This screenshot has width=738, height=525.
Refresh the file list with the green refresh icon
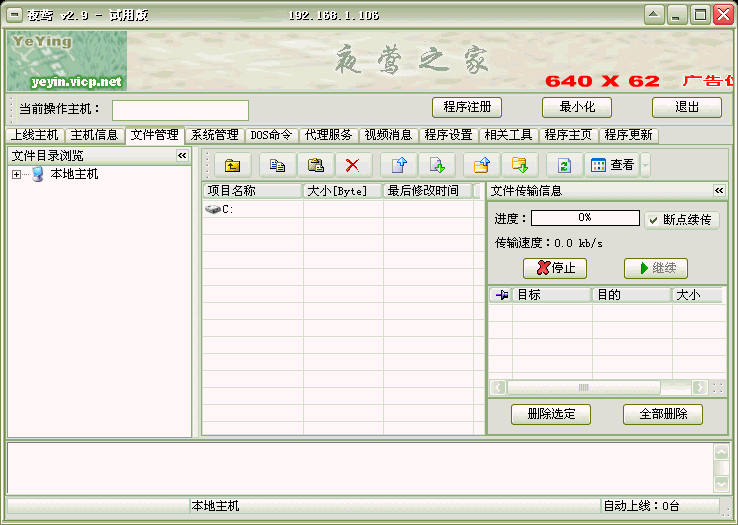point(565,166)
